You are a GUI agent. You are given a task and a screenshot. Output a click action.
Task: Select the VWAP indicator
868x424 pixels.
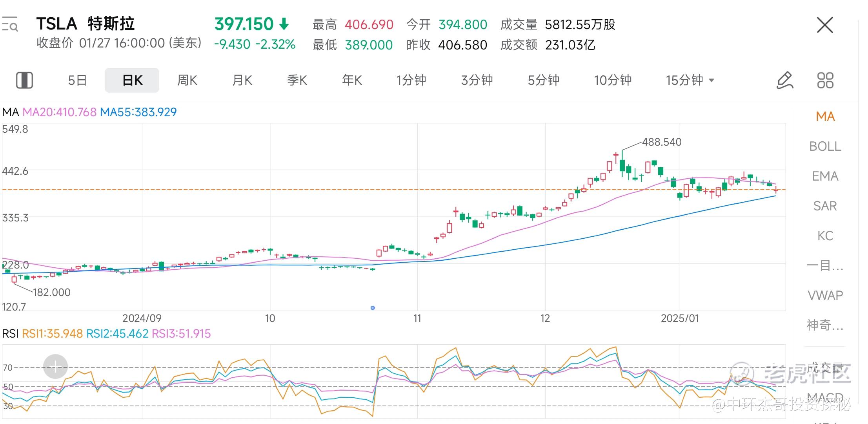click(825, 295)
